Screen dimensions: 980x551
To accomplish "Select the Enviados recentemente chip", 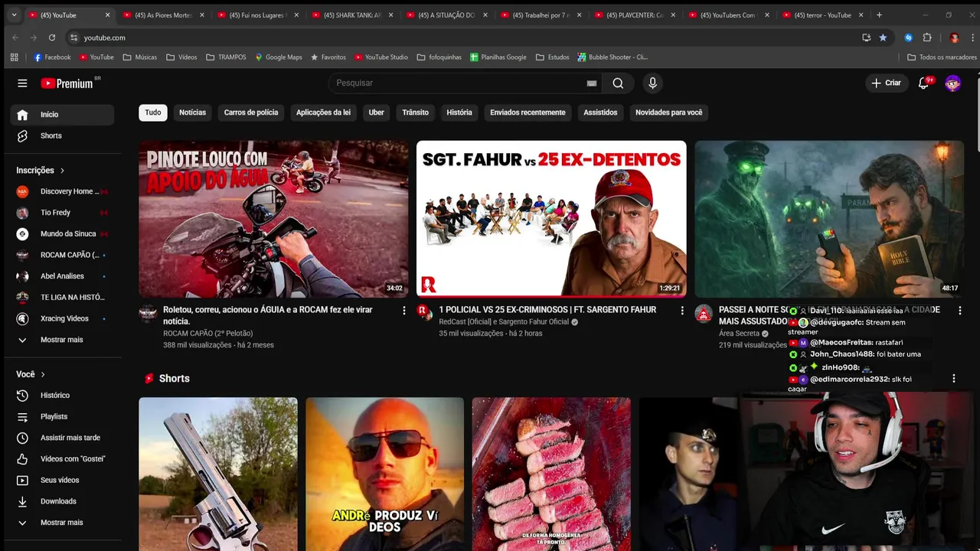I will click(x=528, y=112).
